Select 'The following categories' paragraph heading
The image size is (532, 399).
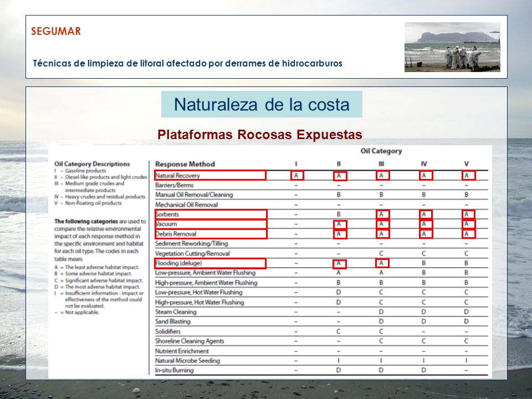pyautogui.click(x=86, y=221)
